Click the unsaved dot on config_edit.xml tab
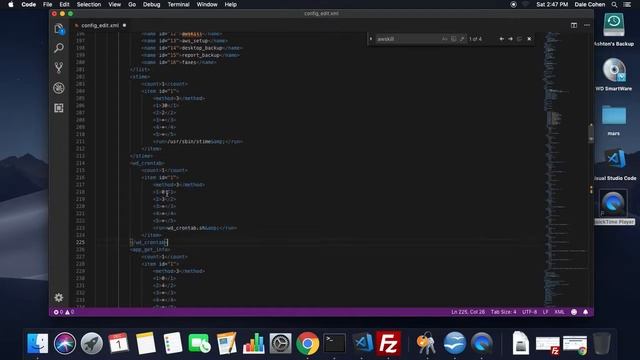The height and width of the screenshot is (360, 640). tap(124, 25)
